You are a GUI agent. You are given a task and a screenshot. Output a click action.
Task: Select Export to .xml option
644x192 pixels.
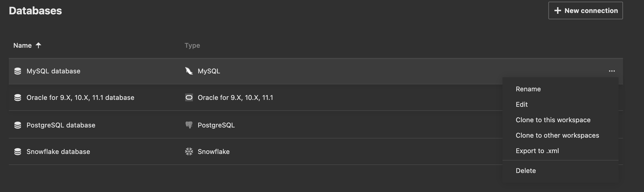537,151
